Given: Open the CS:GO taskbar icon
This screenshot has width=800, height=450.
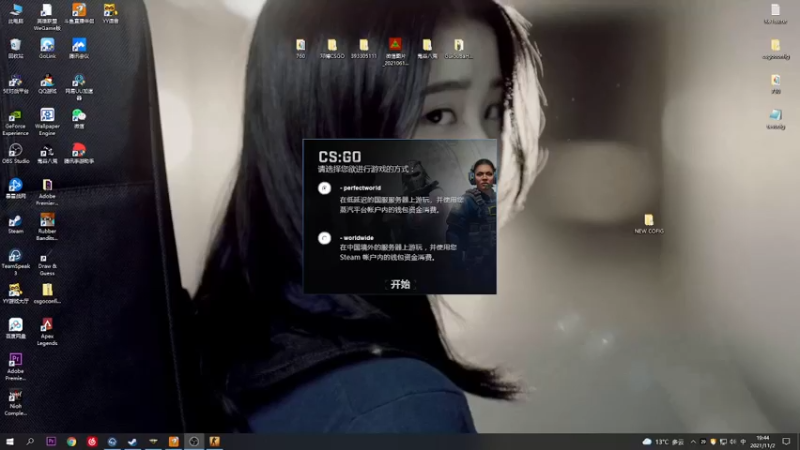Looking at the screenshot, I should click(214, 441).
